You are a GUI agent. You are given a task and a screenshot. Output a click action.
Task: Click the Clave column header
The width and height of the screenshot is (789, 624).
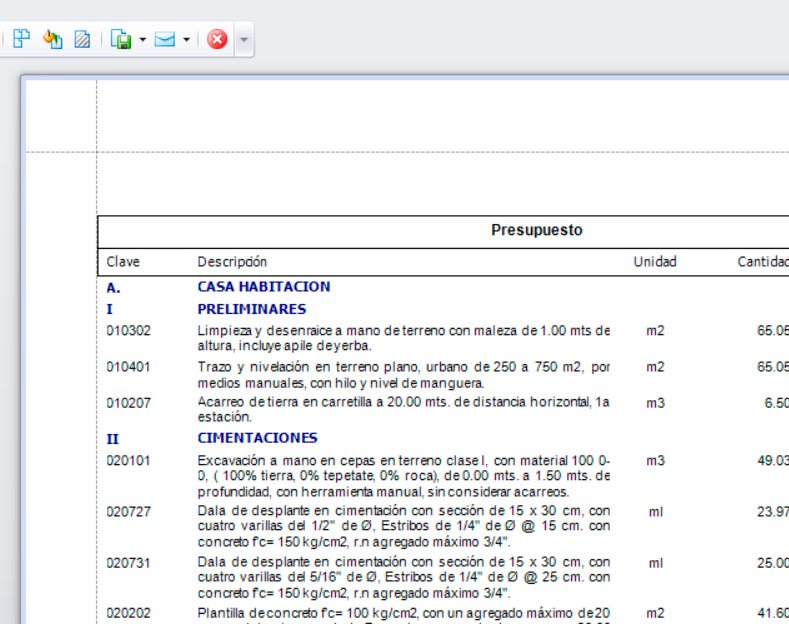(x=123, y=262)
